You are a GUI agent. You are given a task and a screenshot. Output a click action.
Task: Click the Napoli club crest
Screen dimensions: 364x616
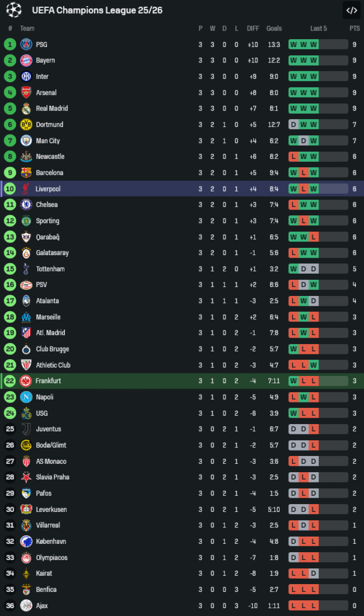pos(26,397)
